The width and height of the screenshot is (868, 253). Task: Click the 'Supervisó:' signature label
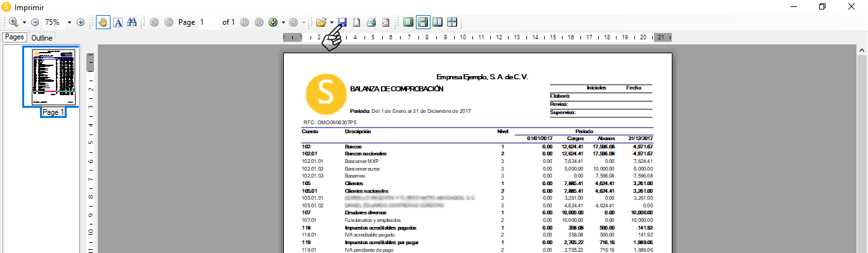point(563,112)
